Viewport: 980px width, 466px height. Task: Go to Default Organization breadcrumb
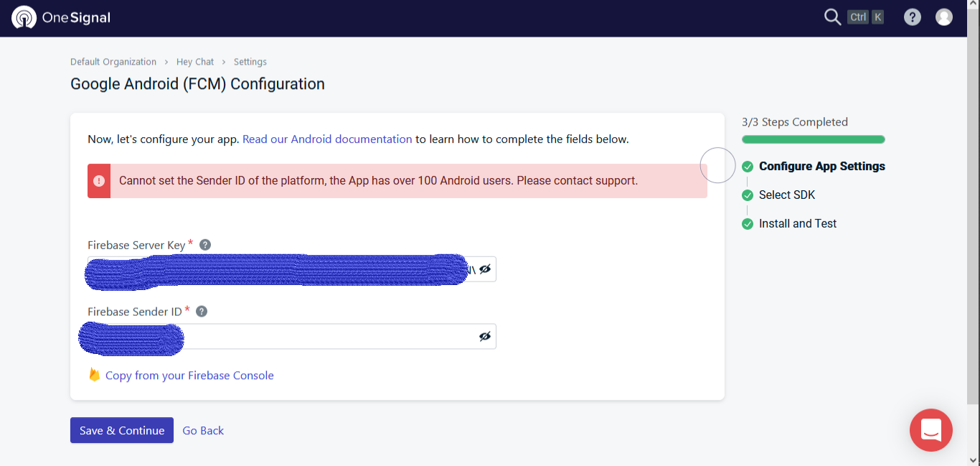point(113,62)
